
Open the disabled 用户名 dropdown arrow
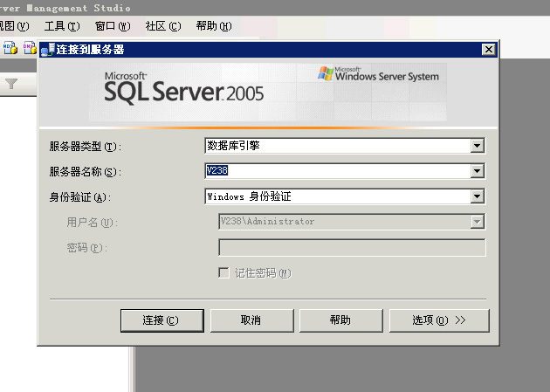[x=477, y=222]
